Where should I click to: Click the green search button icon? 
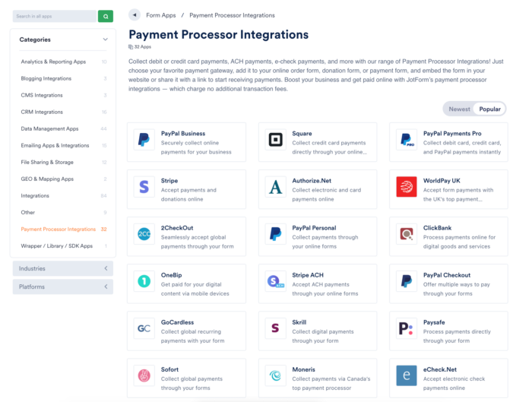[106, 16]
